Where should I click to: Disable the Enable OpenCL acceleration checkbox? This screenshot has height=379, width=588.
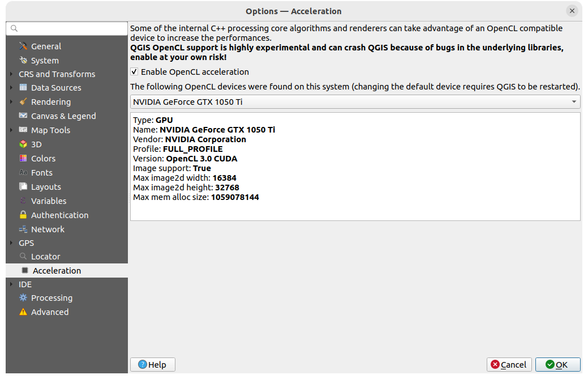[x=134, y=71]
